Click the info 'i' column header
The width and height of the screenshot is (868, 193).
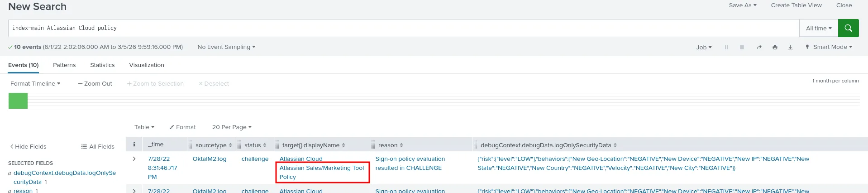tap(134, 145)
